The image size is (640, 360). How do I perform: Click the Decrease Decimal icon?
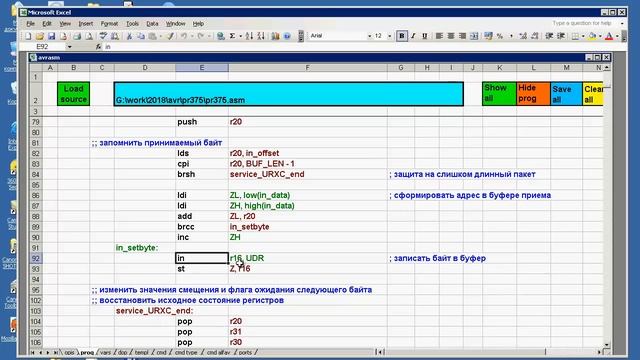tap(535, 36)
